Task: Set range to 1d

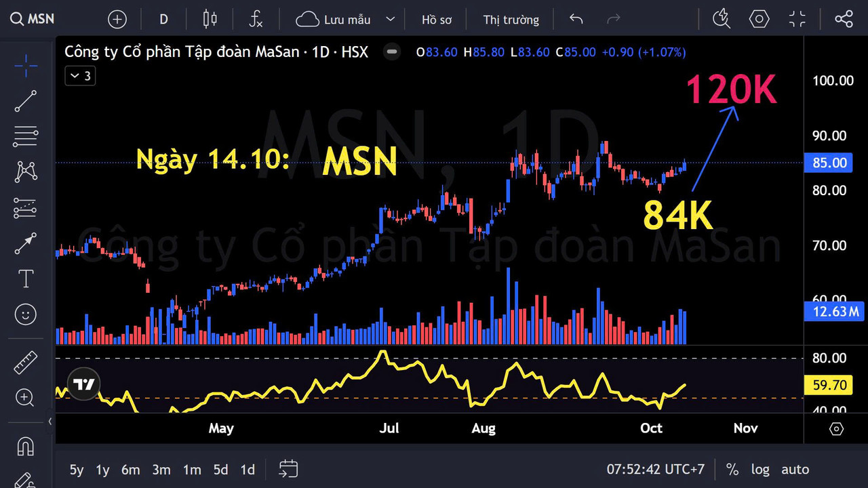Action: (248, 469)
